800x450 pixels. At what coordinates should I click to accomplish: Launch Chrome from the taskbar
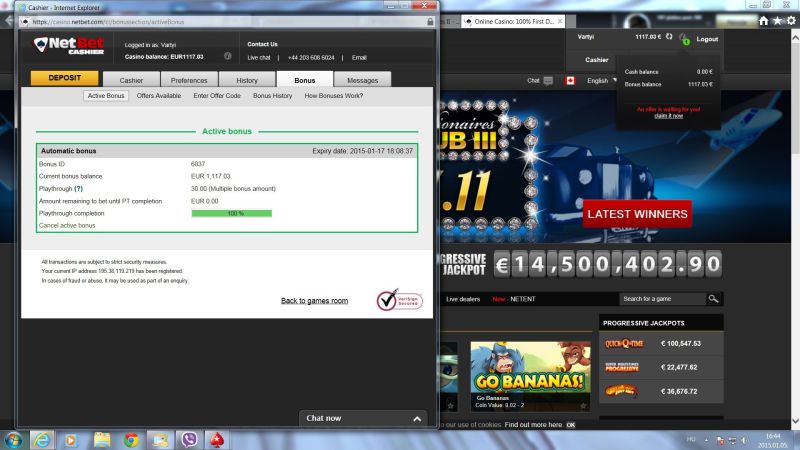pyautogui.click(x=130, y=438)
